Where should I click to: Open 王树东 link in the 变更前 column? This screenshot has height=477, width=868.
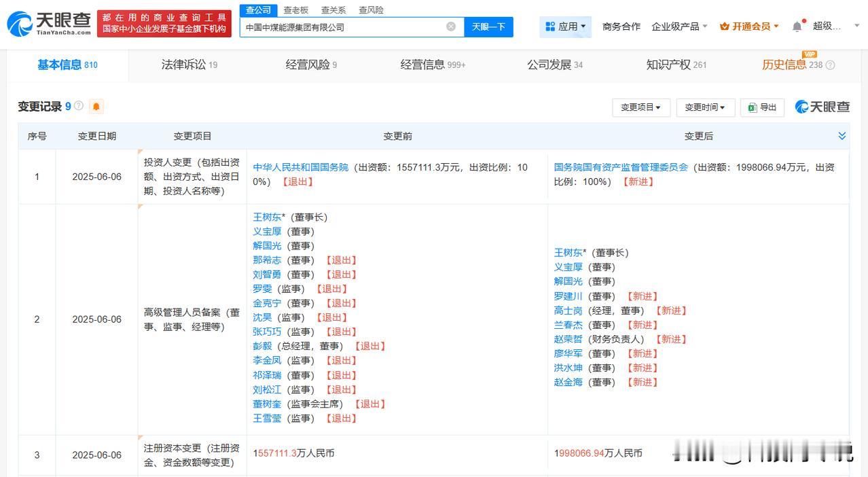(267, 217)
